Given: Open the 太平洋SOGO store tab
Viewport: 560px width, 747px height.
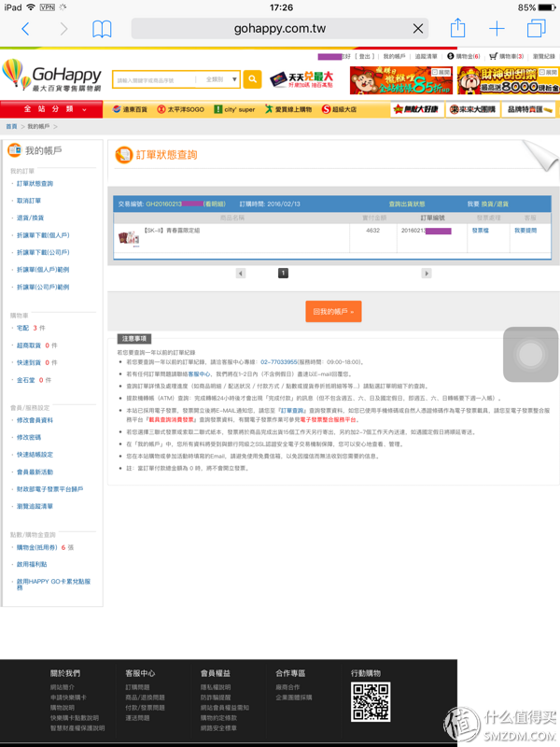Looking at the screenshot, I should 180,109.
